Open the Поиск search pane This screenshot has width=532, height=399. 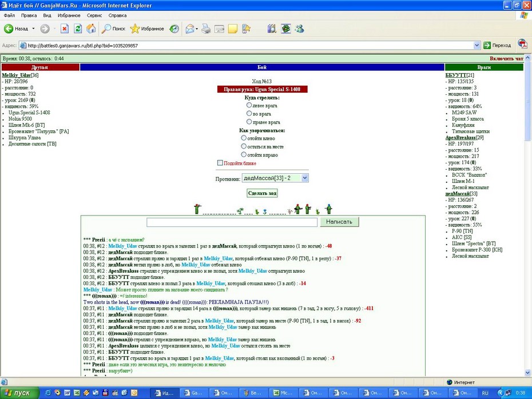(114, 29)
